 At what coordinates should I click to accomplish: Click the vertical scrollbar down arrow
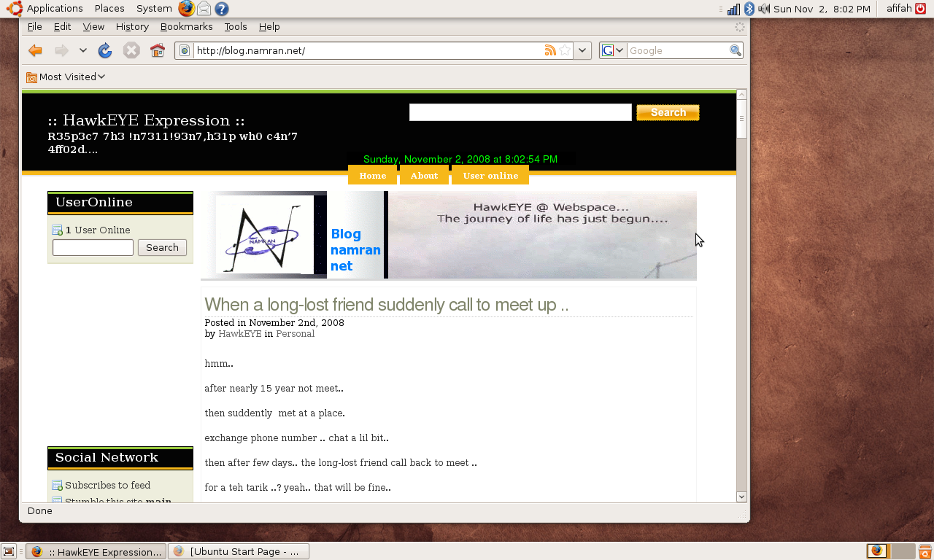click(741, 497)
